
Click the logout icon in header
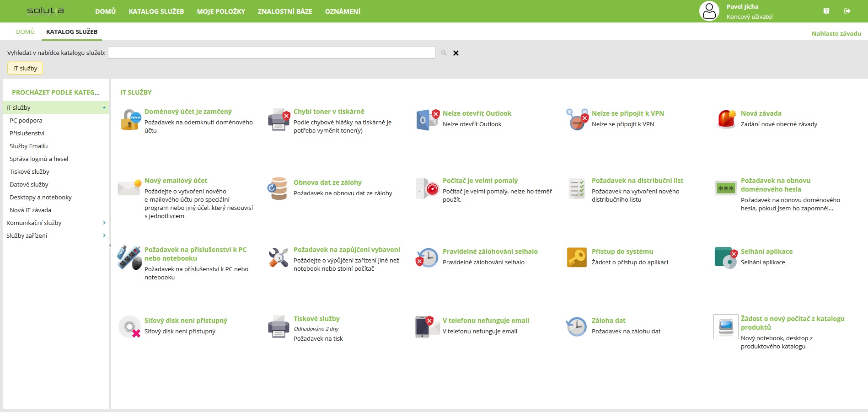point(847,11)
